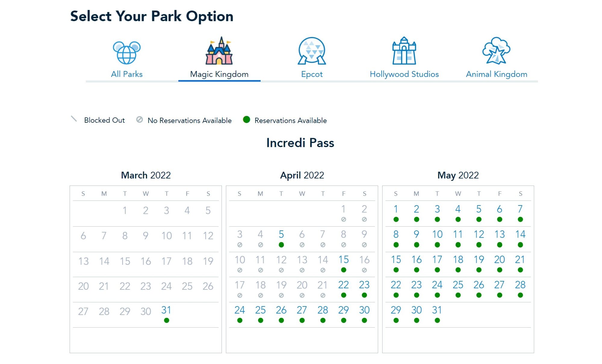Select the Magic Kingdom castle icon
Viewport: 602px width, 364px height.
pyautogui.click(x=219, y=51)
